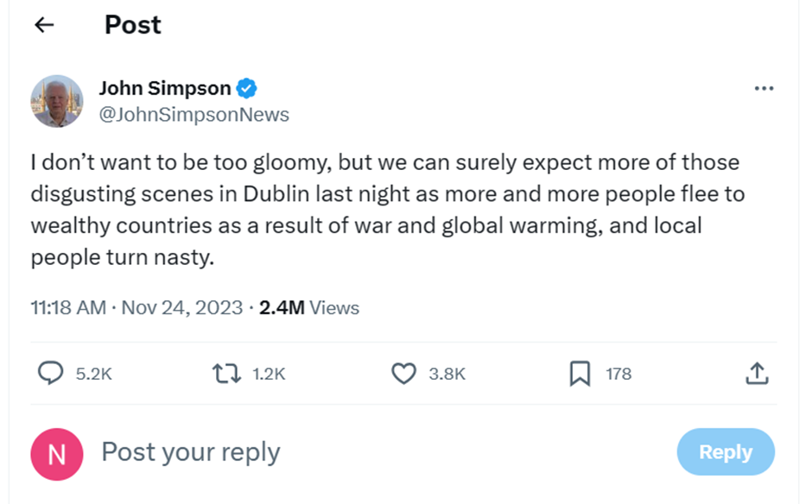812x504 pixels.
Task: Click the blue verified badge
Action: [246, 88]
